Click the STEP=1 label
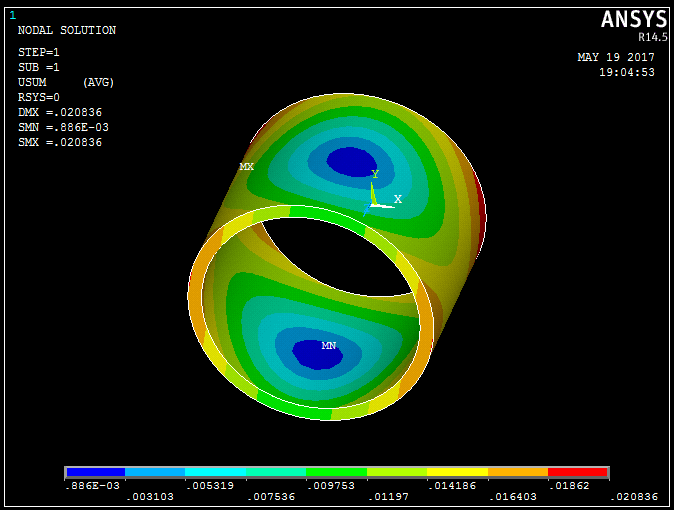The height and width of the screenshot is (510, 674). point(39,52)
